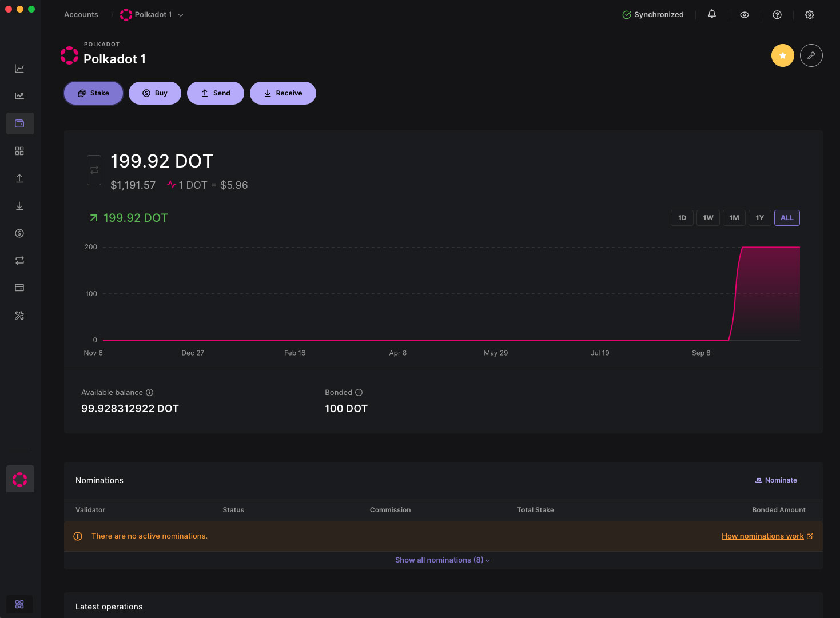Click the Total Stake column header
This screenshot has height=618, width=840.
click(535, 510)
